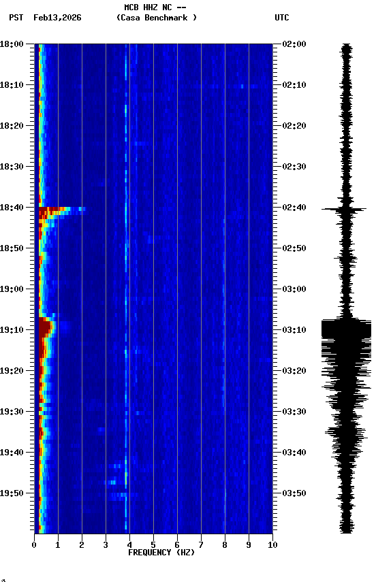The image size is (376, 588).
Task: Click the '18:00' PST time label
Action: pyautogui.click(x=12, y=44)
